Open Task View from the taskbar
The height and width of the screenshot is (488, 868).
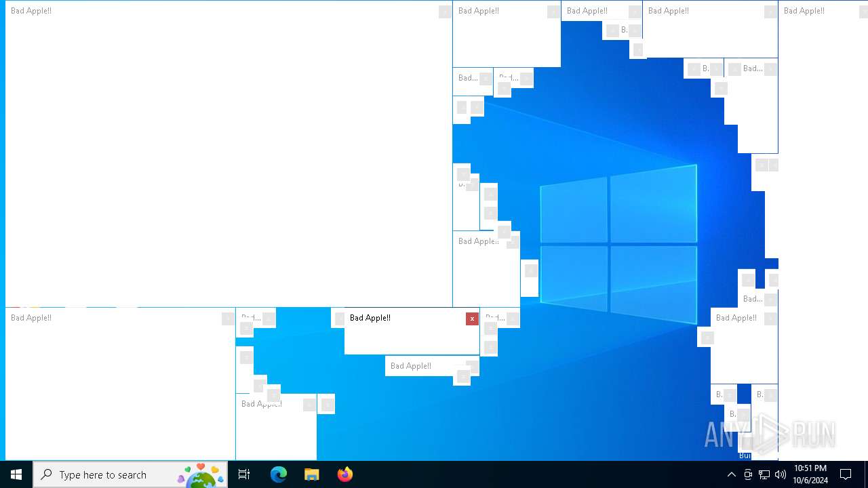[244, 474]
